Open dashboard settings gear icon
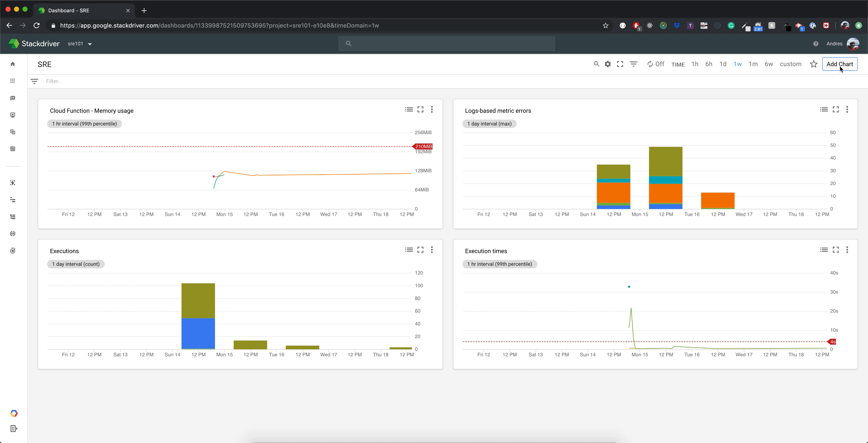The width and height of the screenshot is (868, 443). [608, 64]
